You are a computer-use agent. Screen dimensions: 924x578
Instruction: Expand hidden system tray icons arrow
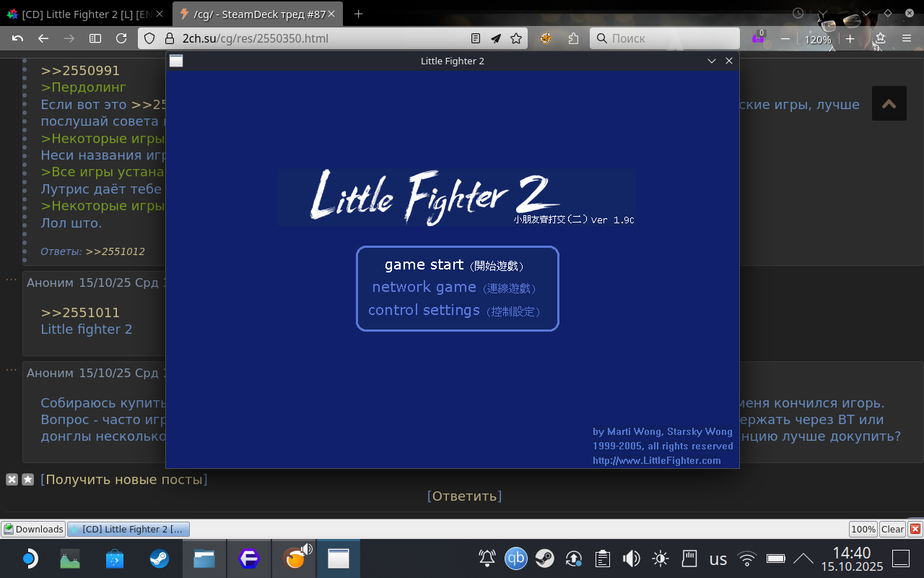click(x=803, y=558)
